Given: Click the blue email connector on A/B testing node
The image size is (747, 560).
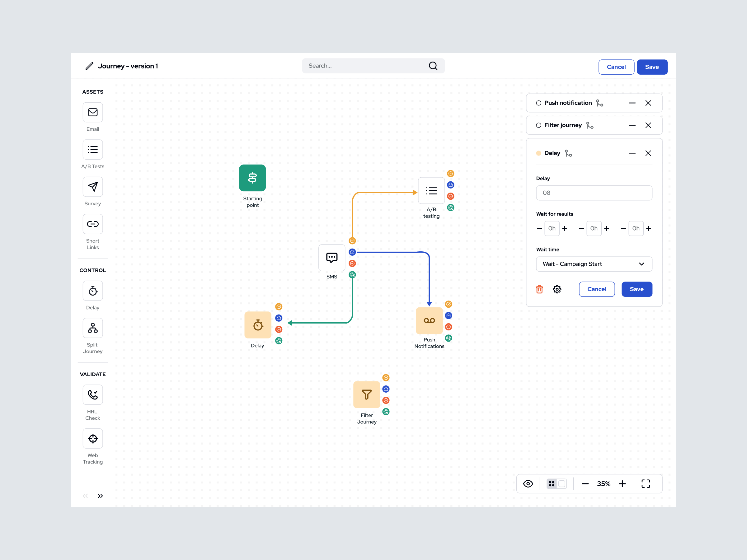Looking at the screenshot, I should pyautogui.click(x=450, y=185).
